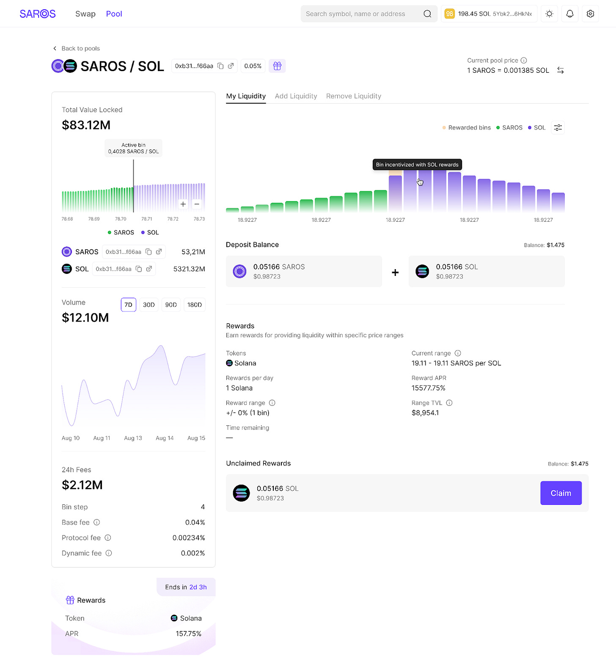Open the wallet 198.45 SOL button
616x672 pixels.
(489, 14)
